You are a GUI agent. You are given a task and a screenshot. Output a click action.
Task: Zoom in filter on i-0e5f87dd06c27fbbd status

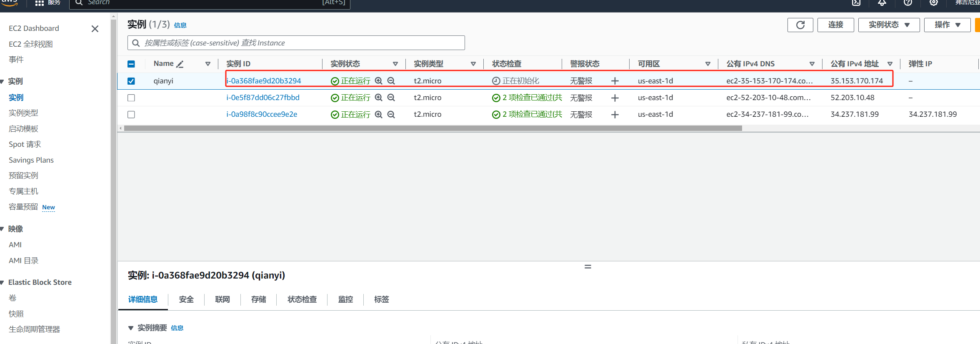coord(378,98)
